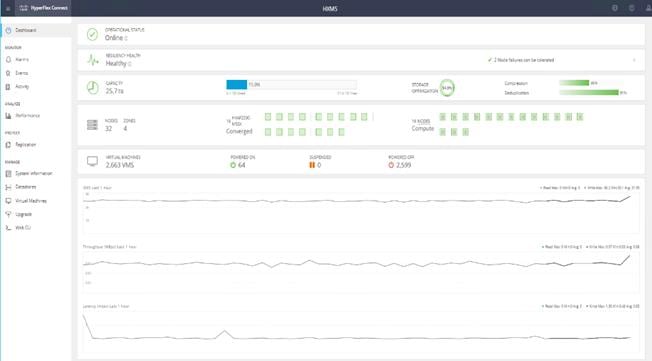Click the Replication sidebar icon

pos(8,145)
